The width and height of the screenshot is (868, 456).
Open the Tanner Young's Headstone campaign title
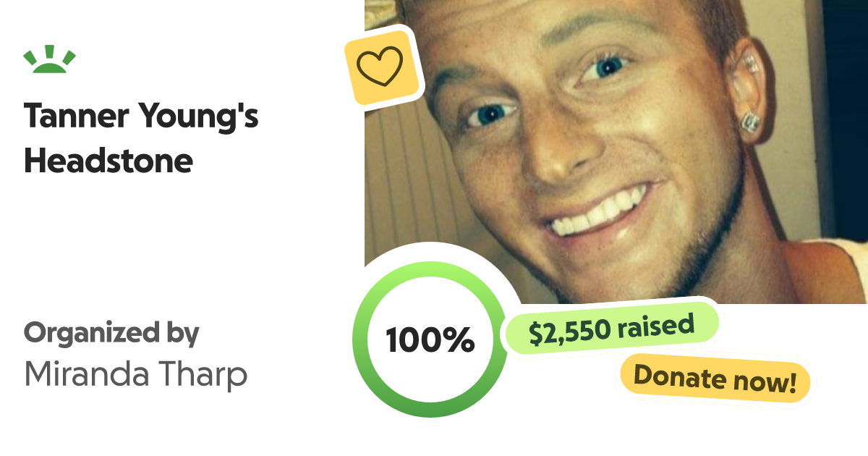tap(141, 138)
